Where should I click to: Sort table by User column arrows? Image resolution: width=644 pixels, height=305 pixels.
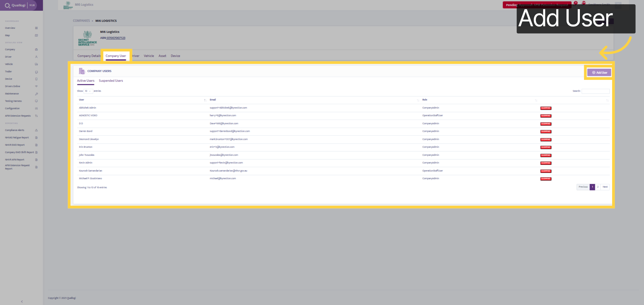click(205, 100)
